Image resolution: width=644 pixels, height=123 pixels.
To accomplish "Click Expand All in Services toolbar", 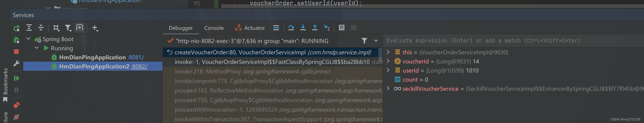I will 29,28.
